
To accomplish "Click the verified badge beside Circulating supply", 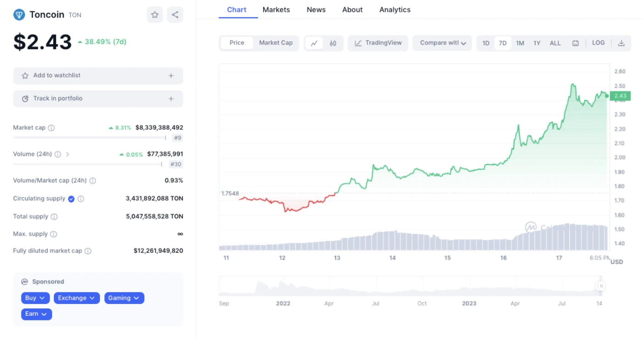I will click(71, 199).
